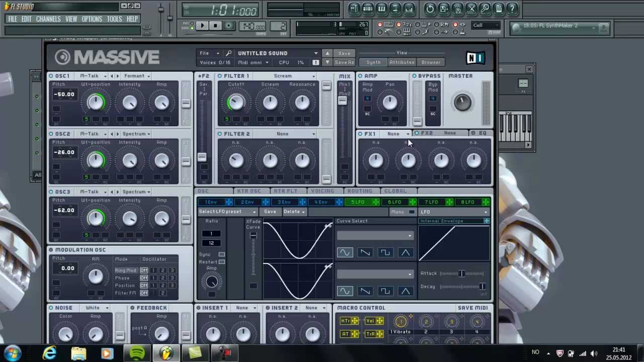Screen dimensions: 644x362
Task: Open Internet Explorer from the taskbar
Action: click(x=49, y=353)
